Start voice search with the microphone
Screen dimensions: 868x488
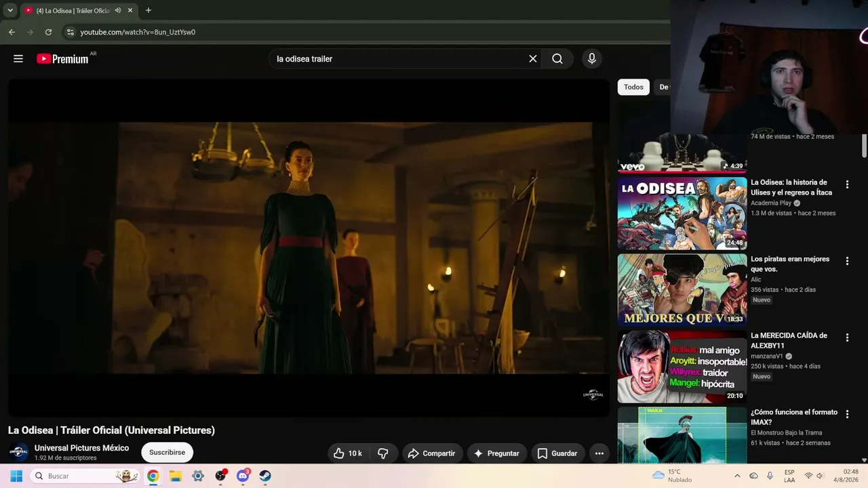592,59
